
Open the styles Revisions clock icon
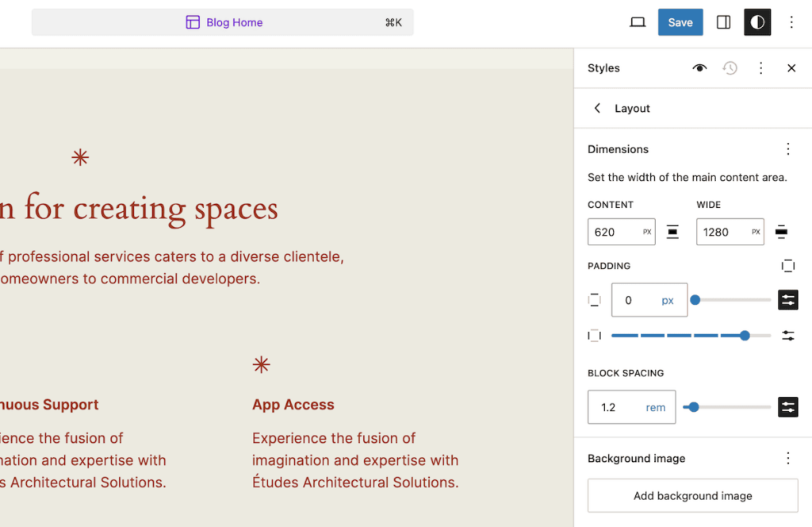point(730,68)
